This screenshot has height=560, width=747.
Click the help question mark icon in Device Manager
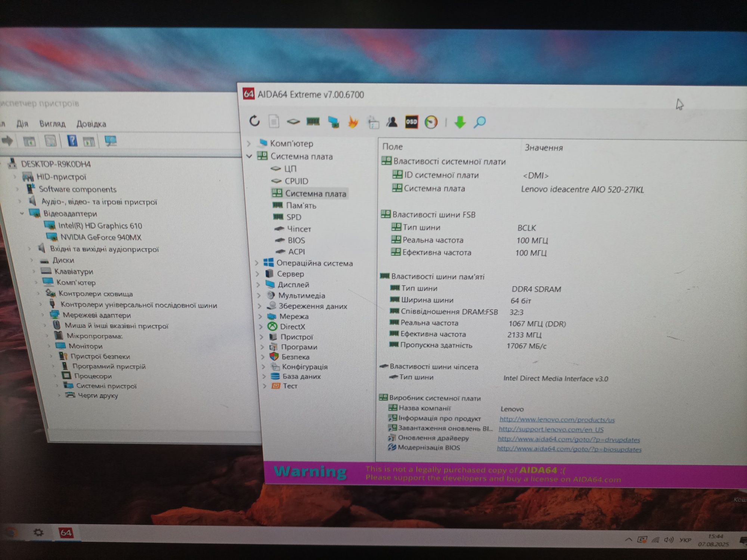72,141
